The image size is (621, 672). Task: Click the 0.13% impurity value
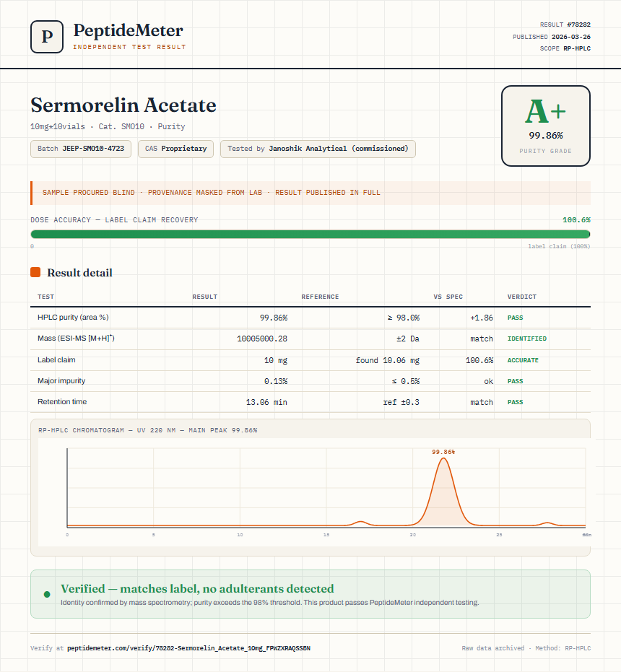[276, 381]
